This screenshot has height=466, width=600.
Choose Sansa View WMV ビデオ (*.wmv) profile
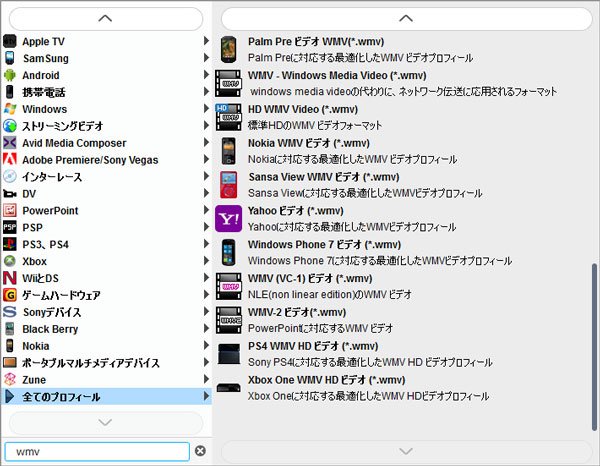click(402, 185)
